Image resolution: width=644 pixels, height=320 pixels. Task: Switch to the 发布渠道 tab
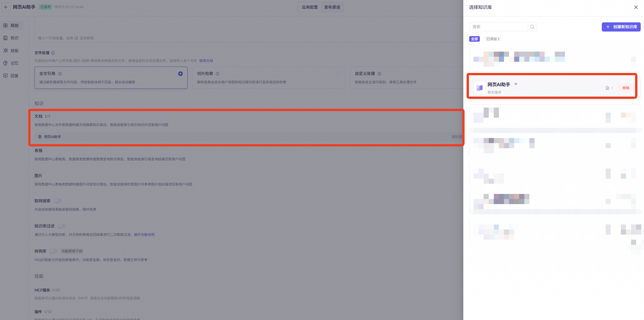coord(332,7)
